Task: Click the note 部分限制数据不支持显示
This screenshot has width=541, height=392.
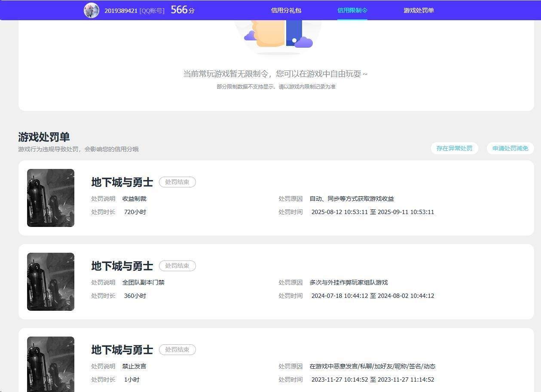Action: coord(276,87)
